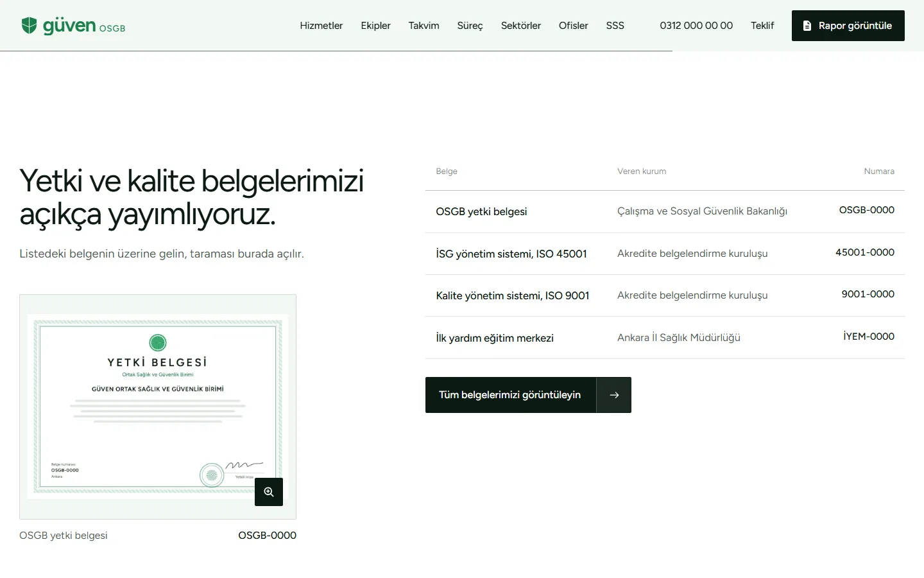
Task: Click the arrow icon beside Tüm belgelerimizi görüntüleyin
Action: (614, 395)
